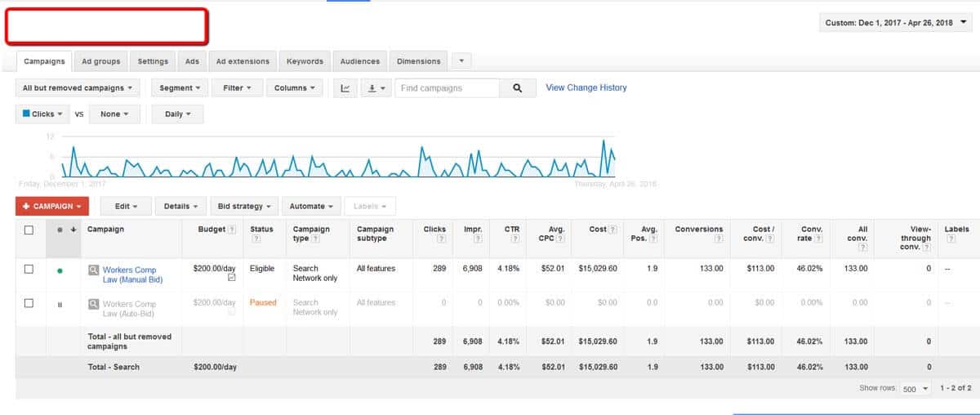Click the green status dot of Manual Bid campaign
Image resolution: width=980 pixels, height=415 pixels.
pos(60,270)
